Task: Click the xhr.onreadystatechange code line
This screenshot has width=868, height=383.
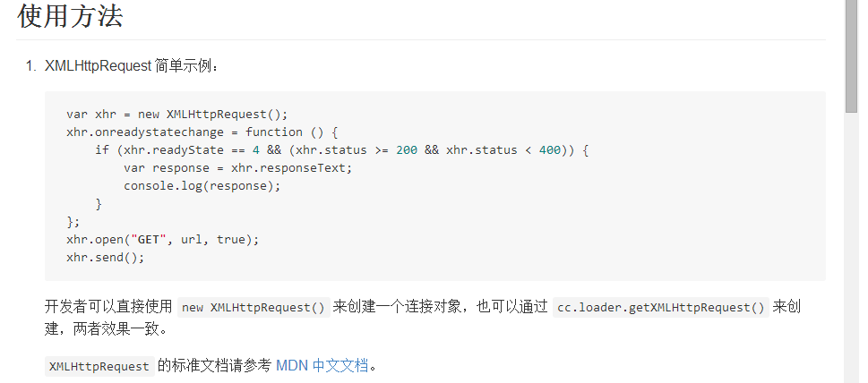Action: (202, 132)
